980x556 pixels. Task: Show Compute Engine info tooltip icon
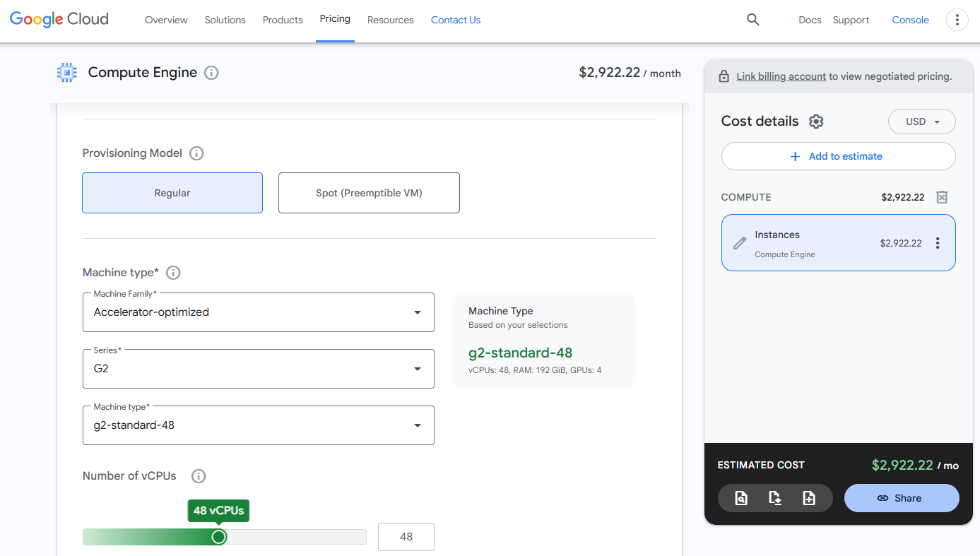click(211, 73)
